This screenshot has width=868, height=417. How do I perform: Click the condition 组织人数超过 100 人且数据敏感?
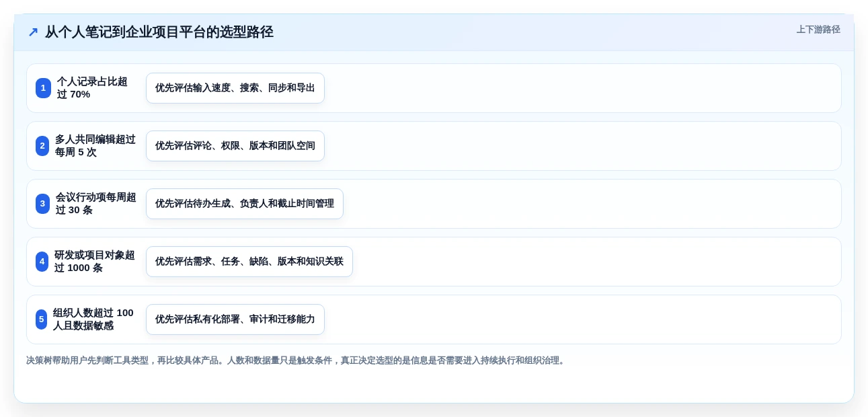coord(93,319)
